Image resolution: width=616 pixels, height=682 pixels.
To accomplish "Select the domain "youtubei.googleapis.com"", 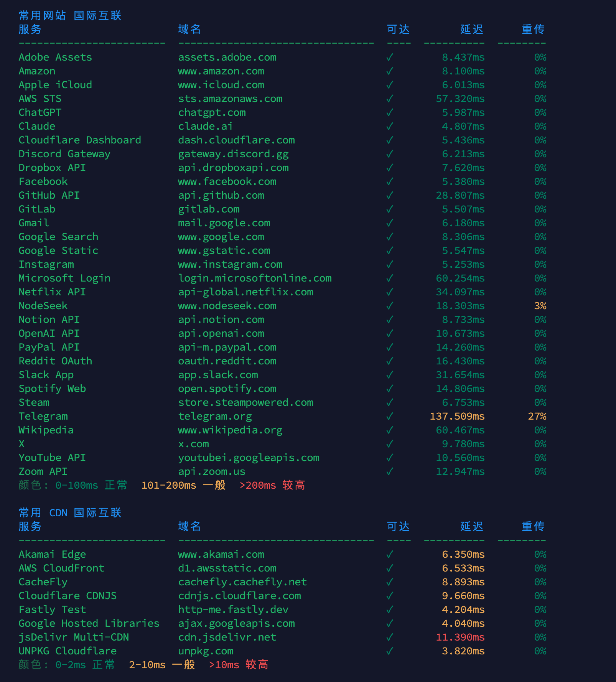I will point(249,458).
